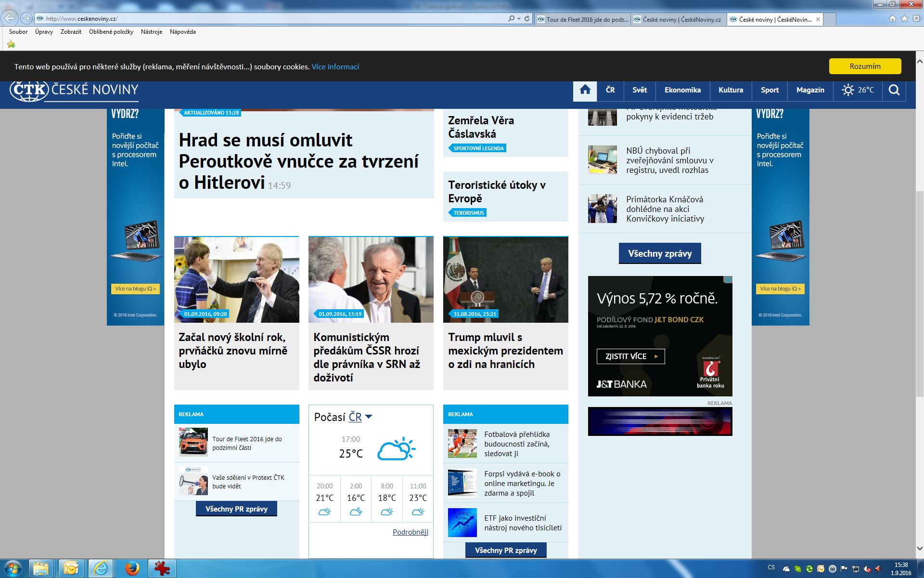
Task: Click the browser Back arrow button
Action: 10,19
